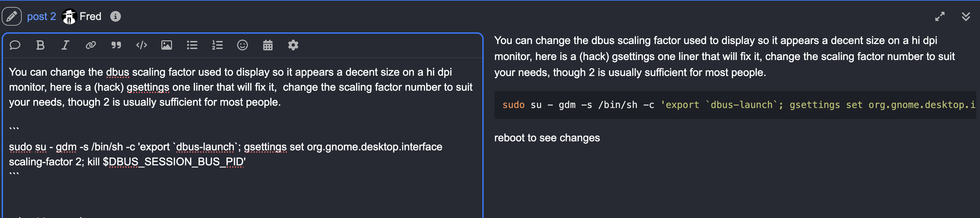Open the gear options menu in the toolbar
This screenshot has height=218, width=980.
pos(293,45)
